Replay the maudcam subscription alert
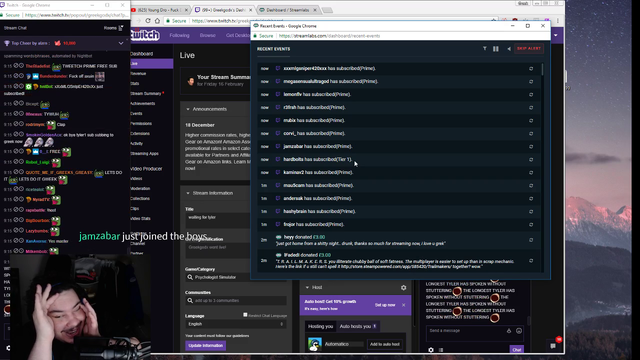This screenshot has height=360, width=640. coord(531,186)
